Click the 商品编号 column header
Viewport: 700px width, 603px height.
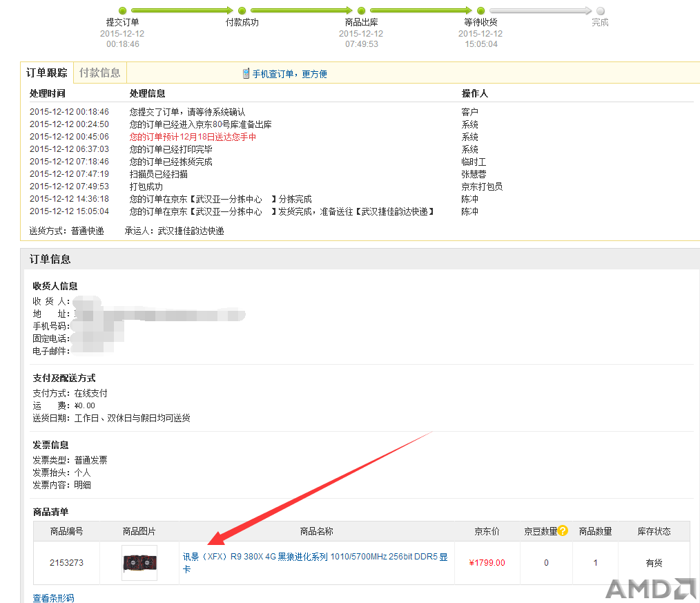66,532
